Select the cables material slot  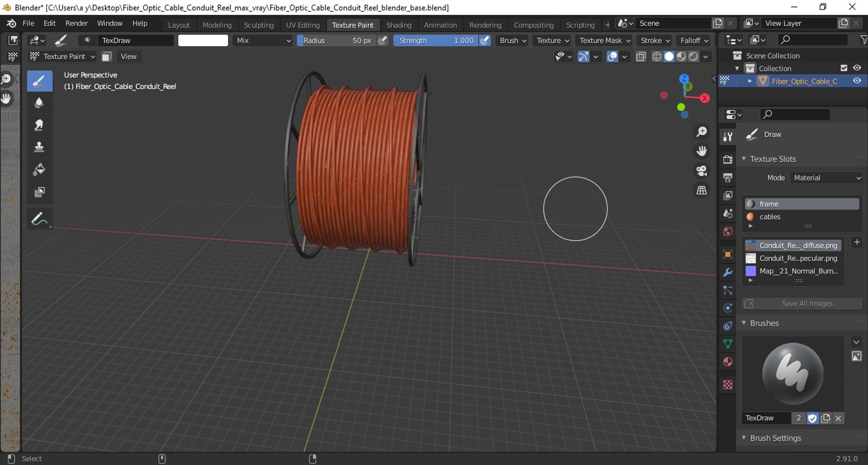(770, 217)
